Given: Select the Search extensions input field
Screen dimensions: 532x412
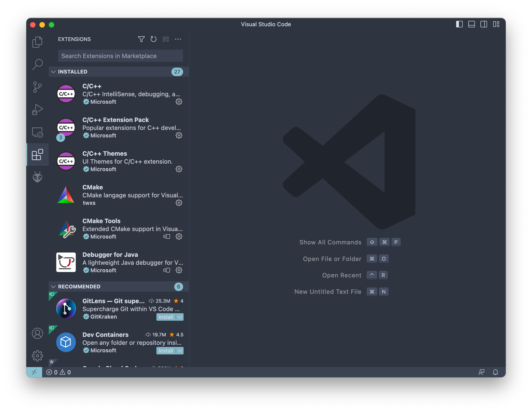Looking at the screenshot, I should tap(120, 55).
